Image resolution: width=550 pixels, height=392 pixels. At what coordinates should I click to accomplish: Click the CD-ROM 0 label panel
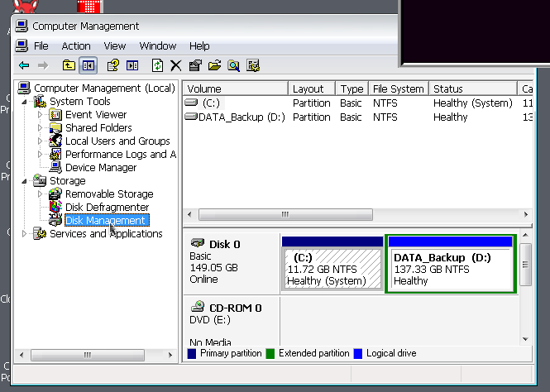(232, 322)
